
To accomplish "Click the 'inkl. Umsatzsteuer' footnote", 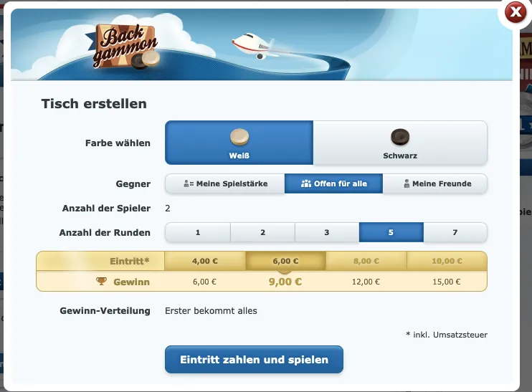I will (x=447, y=335).
